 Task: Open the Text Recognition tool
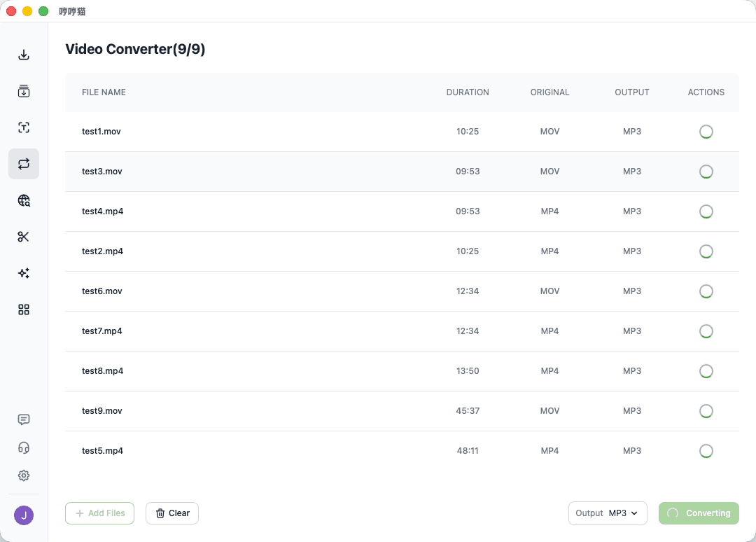pos(24,127)
